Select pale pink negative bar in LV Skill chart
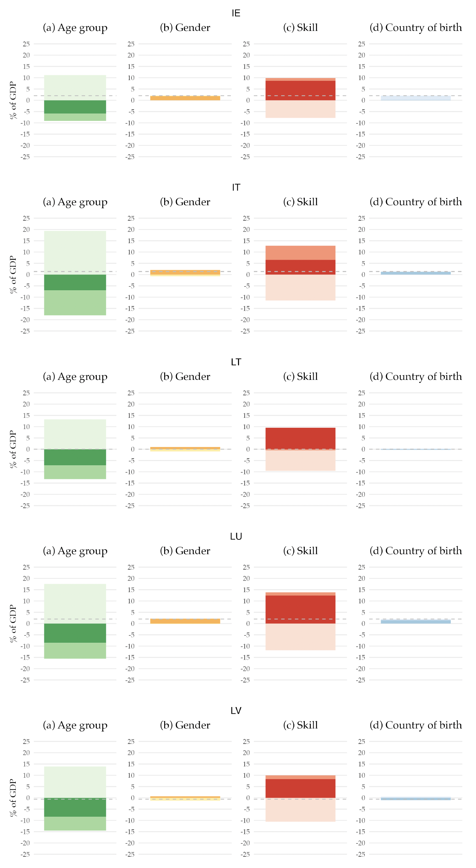Screen dimensions: 476x868 (x=300, y=810)
